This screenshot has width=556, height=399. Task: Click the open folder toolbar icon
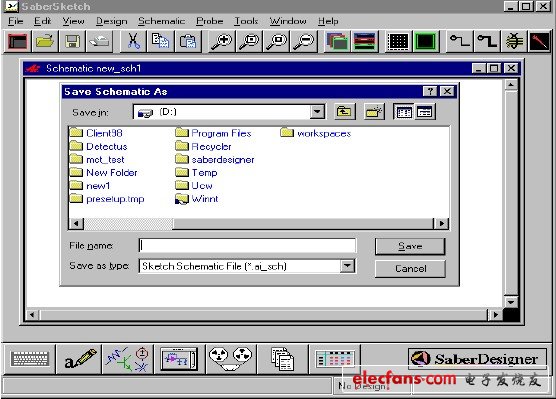pyautogui.click(x=45, y=41)
